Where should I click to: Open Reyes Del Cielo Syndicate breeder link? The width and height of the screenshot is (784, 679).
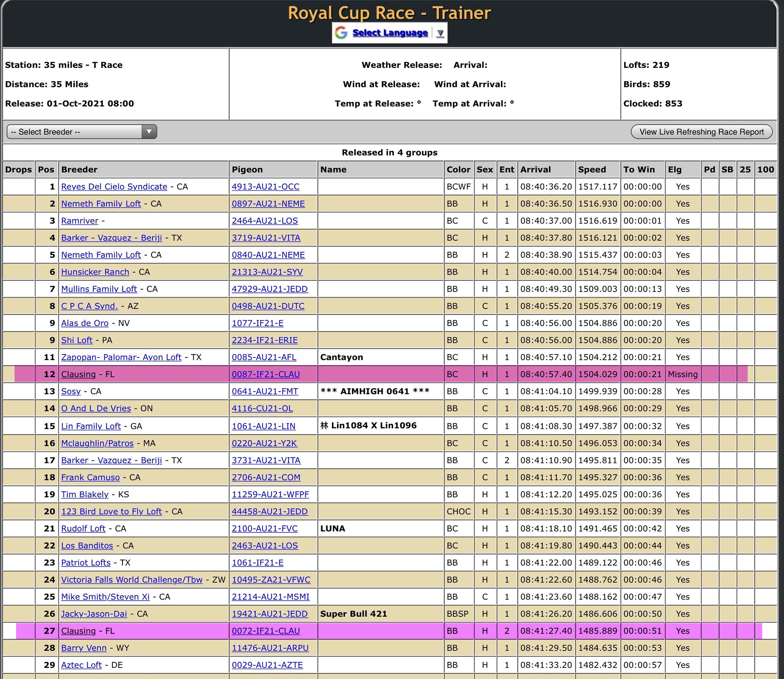coord(114,187)
